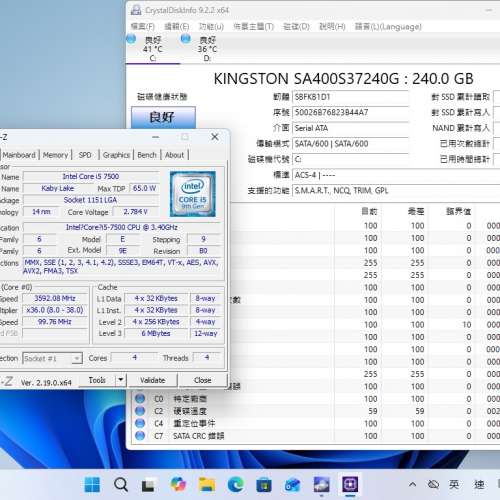Select the 36 °C D: drive tab
500x500 pixels.
pyautogui.click(x=207, y=49)
